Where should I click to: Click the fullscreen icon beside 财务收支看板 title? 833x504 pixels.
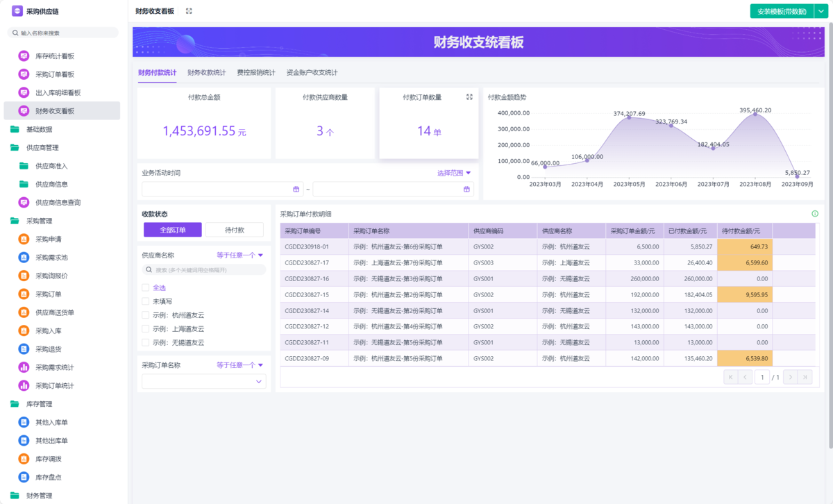189,11
